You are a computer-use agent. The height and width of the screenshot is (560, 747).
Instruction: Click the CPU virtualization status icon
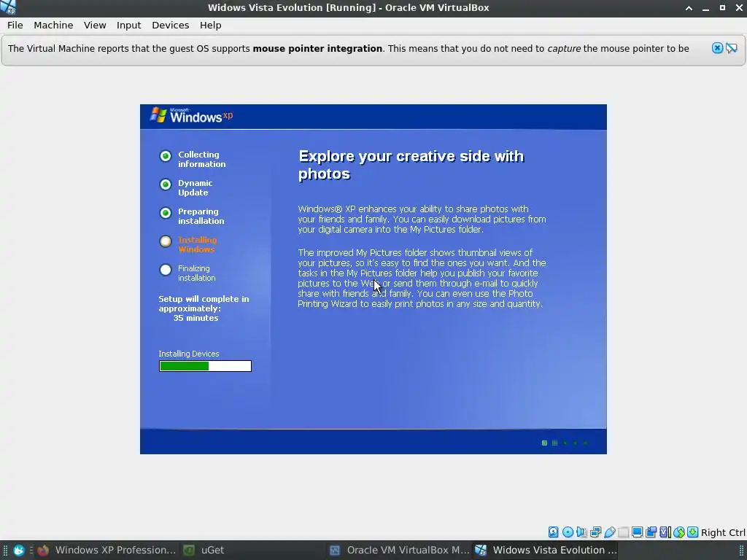click(x=665, y=532)
